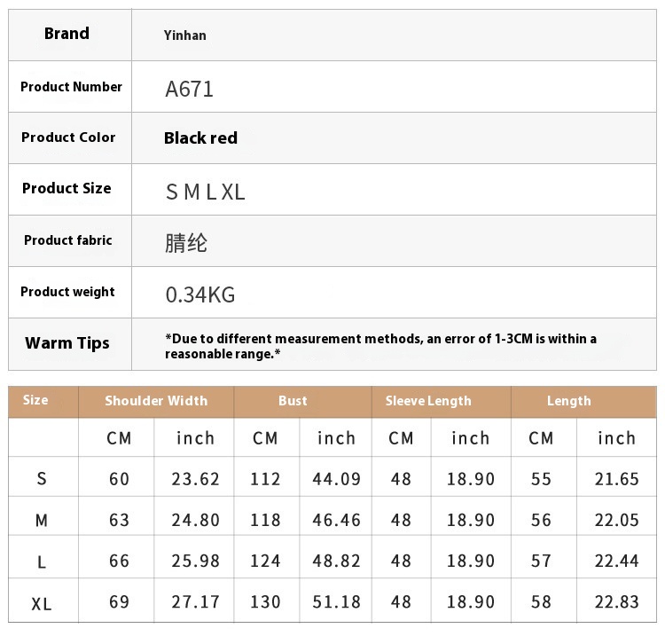Click product number A671
This screenshot has height=644, width=665.
(x=189, y=89)
